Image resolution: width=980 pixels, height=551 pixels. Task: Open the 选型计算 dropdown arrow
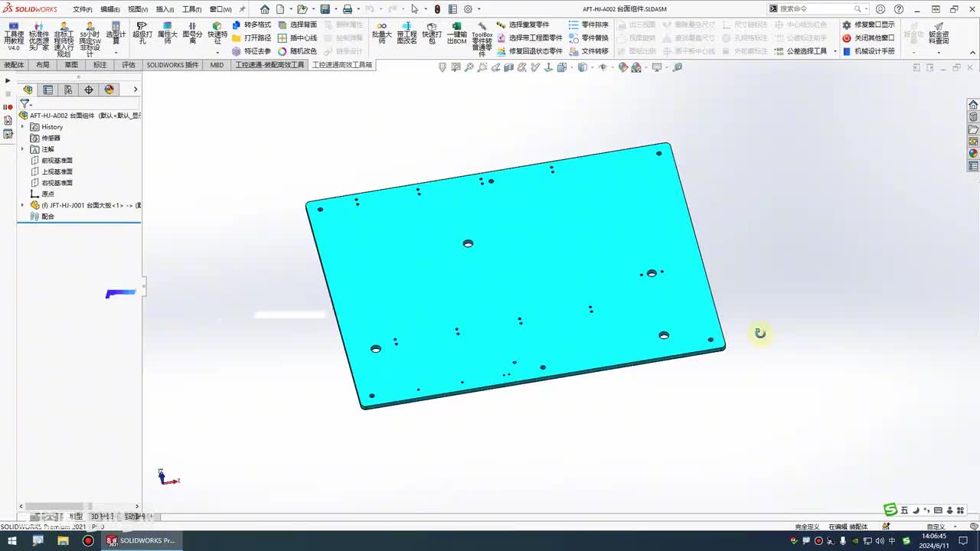[x=116, y=52]
